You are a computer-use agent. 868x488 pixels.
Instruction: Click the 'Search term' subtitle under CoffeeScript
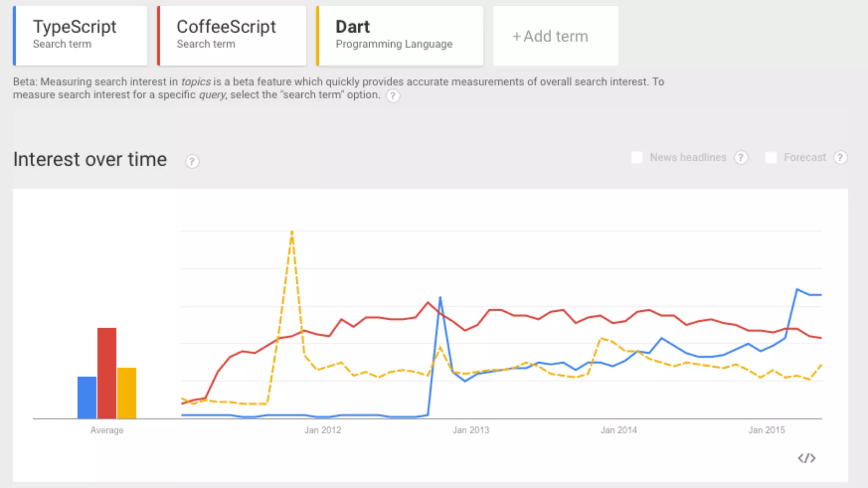[206, 44]
